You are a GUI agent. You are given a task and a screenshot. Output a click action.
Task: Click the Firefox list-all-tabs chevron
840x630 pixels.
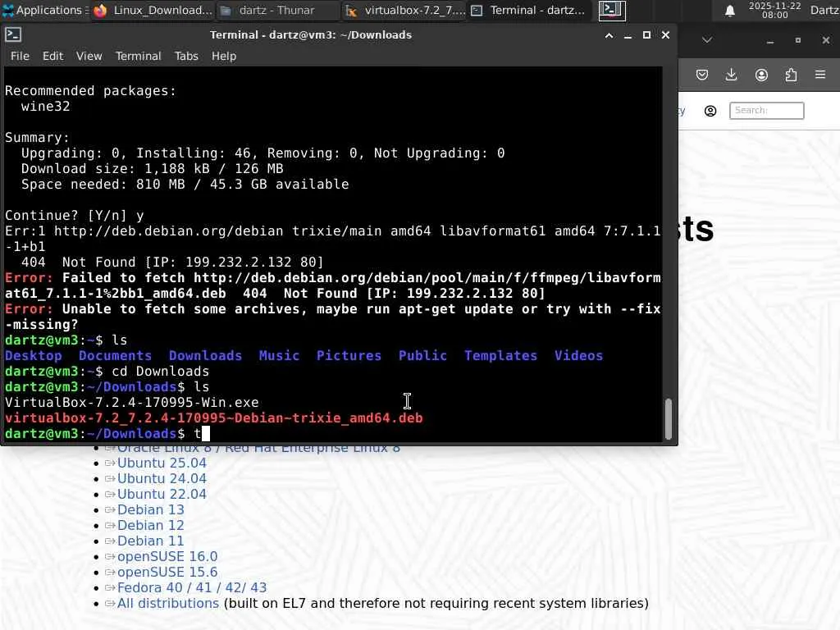pos(707,40)
